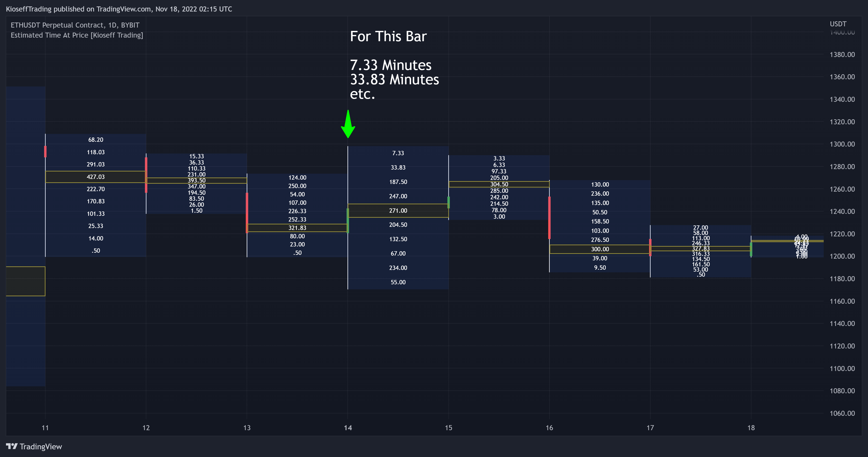This screenshot has height=457, width=868.
Task: Click the large red candle body on day 13
Action: [x=247, y=213]
